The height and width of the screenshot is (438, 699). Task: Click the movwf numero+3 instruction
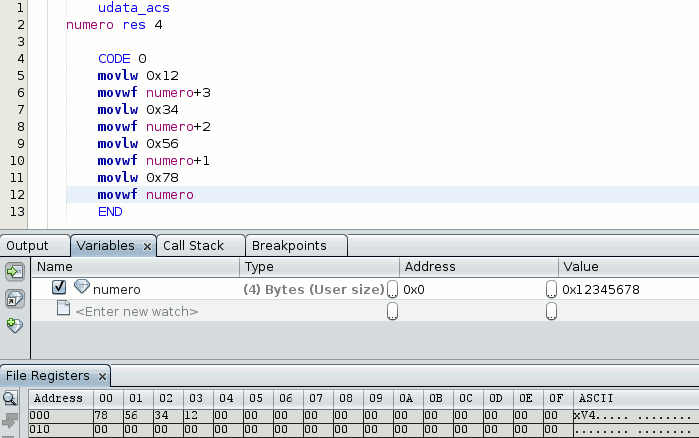(154, 93)
